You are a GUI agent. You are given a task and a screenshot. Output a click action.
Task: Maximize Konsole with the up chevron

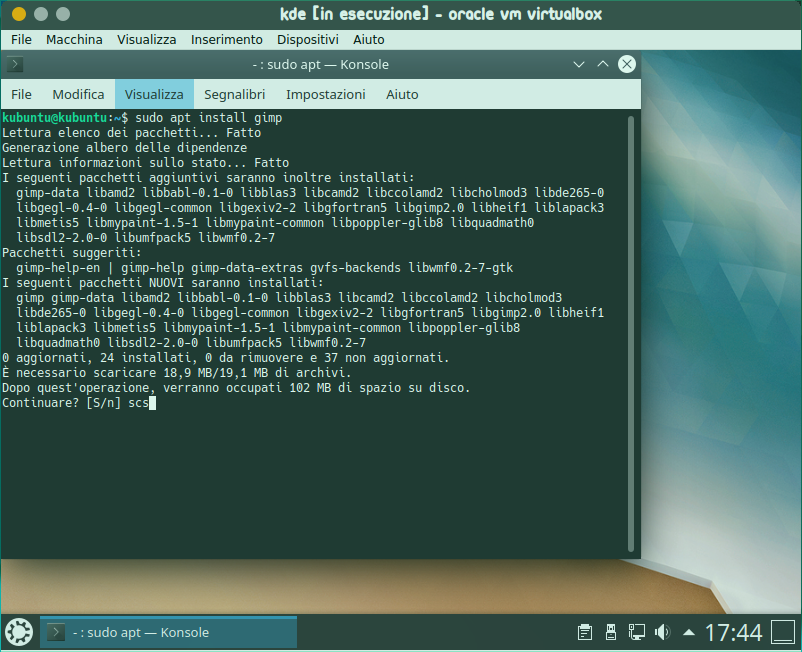(x=603, y=64)
